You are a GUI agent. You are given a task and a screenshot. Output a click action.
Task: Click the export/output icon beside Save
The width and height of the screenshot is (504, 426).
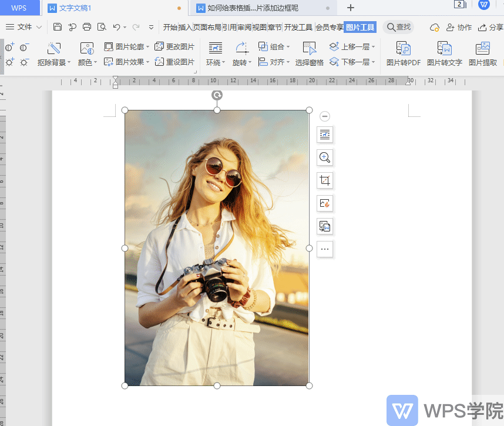point(72,27)
